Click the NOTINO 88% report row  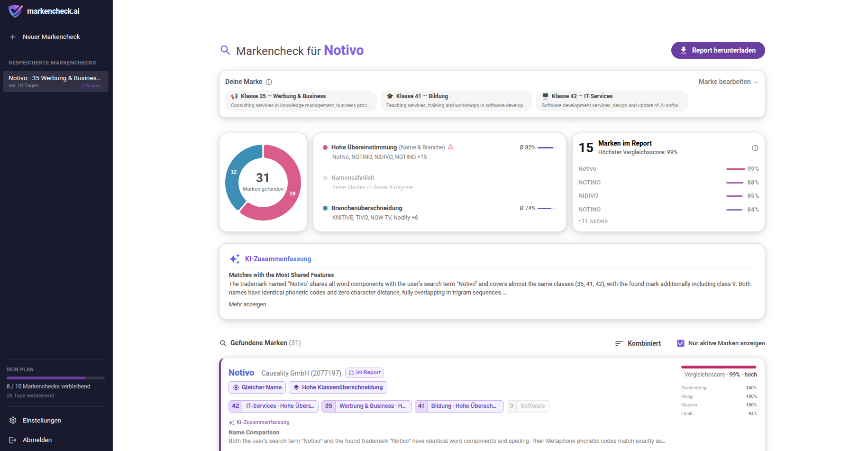(x=668, y=183)
